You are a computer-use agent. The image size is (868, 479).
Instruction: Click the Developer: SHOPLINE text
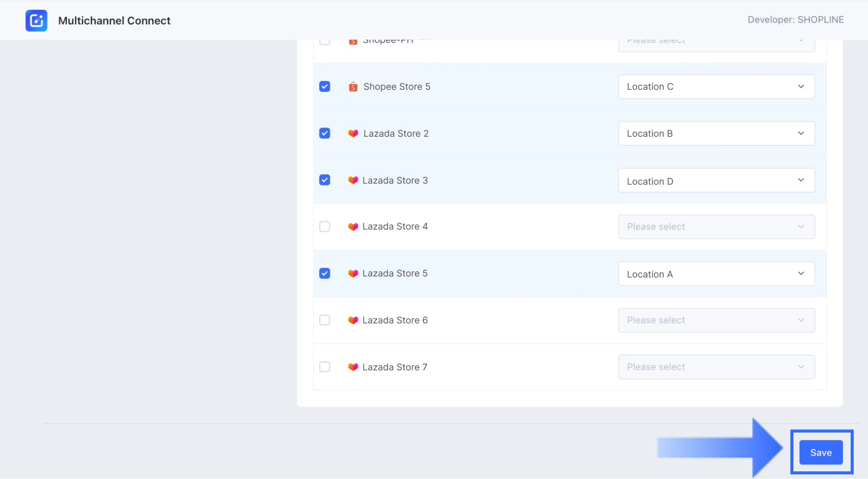click(x=795, y=20)
